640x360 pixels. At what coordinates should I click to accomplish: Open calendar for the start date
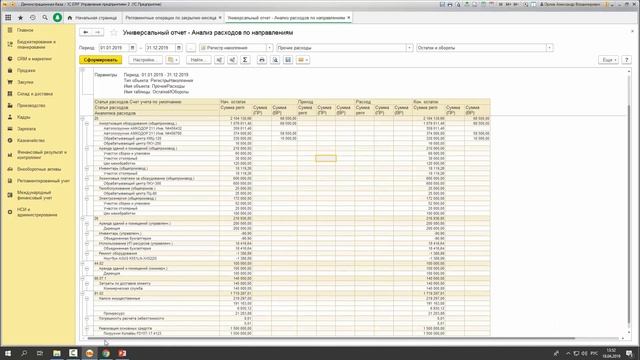(x=132, y=48)
